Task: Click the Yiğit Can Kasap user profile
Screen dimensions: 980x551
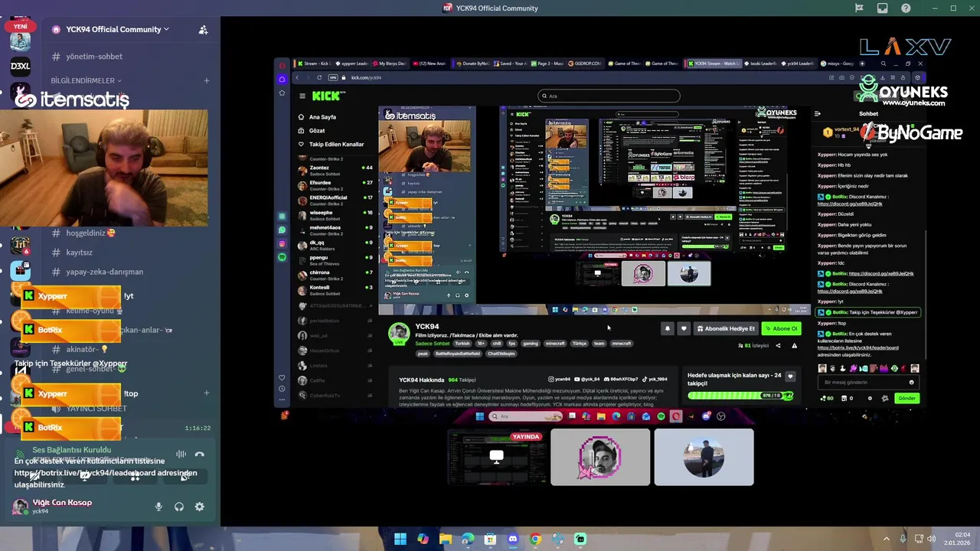Action: point(54,506)
